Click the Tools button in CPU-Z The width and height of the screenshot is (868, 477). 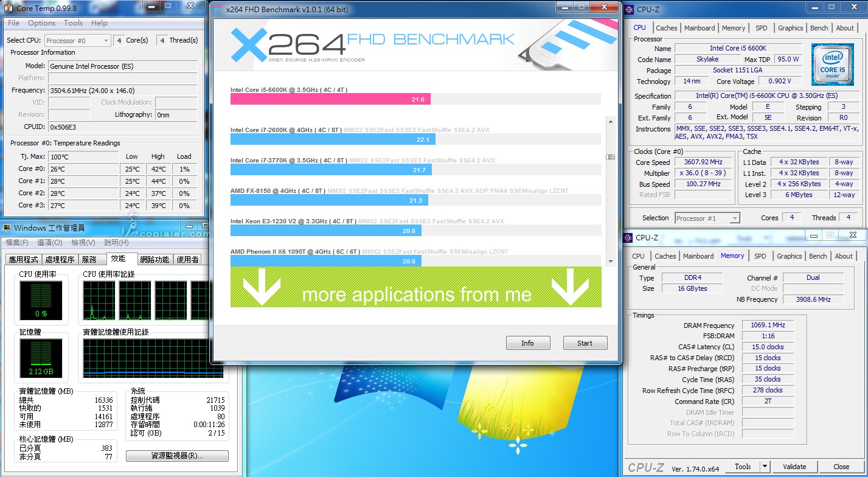(743, 467)
